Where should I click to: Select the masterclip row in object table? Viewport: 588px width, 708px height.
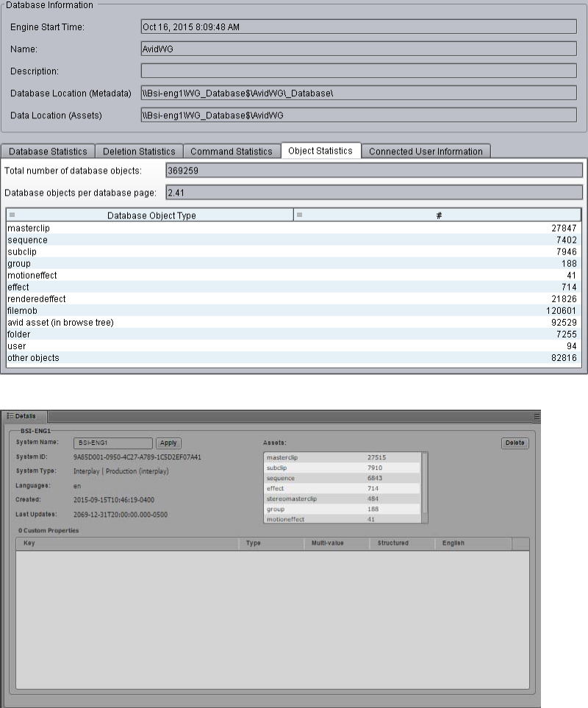click(x=294, y=228)
